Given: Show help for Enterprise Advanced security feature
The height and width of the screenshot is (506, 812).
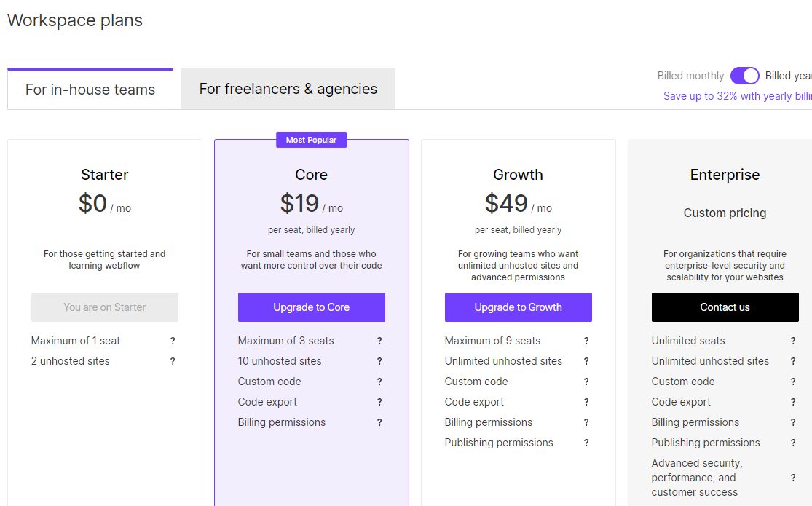Looking at the screenshot, I should pos(793,478).
